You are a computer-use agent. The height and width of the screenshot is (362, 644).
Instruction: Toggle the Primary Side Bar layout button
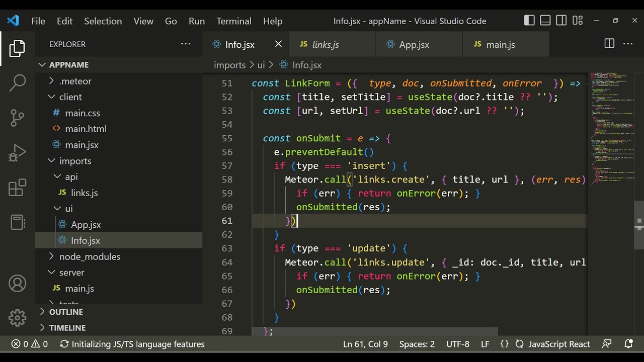click(529, 21)
